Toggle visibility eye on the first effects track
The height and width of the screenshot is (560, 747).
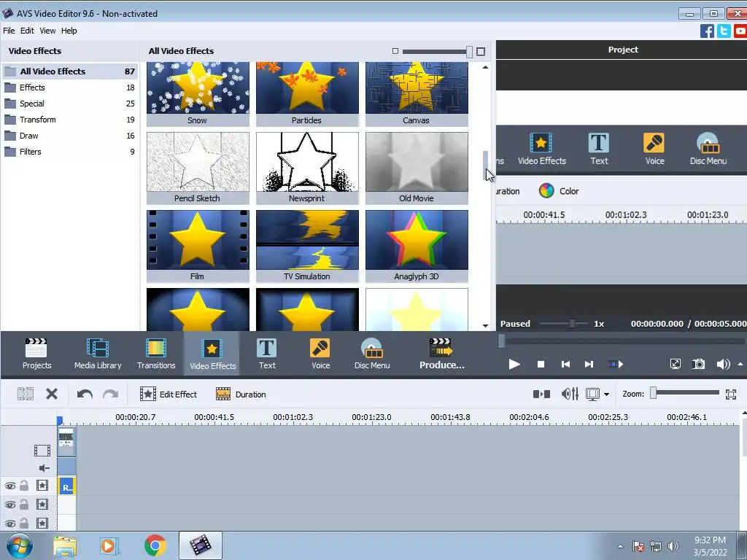click(10, 486)
